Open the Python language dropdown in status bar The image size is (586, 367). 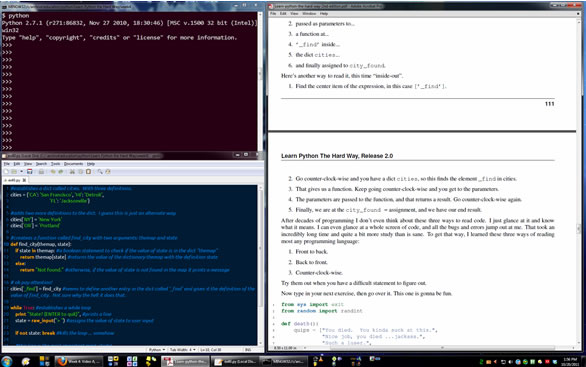157,350
